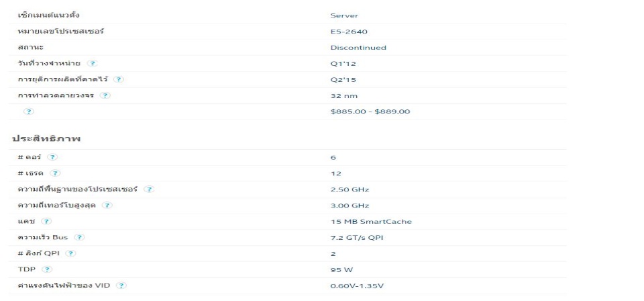Click the Server vertical segment value
This screenshot has height=301, width=644.
click(344, 15)
